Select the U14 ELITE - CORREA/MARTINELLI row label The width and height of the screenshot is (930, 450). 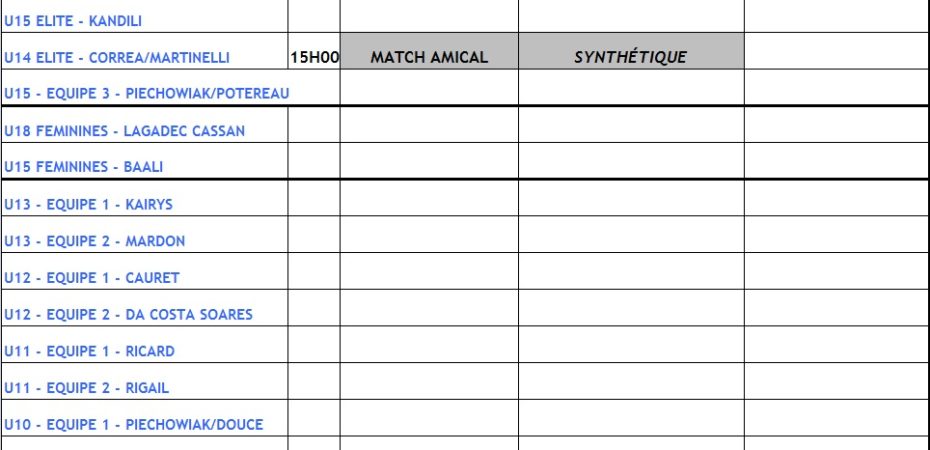tap(117, 58)
